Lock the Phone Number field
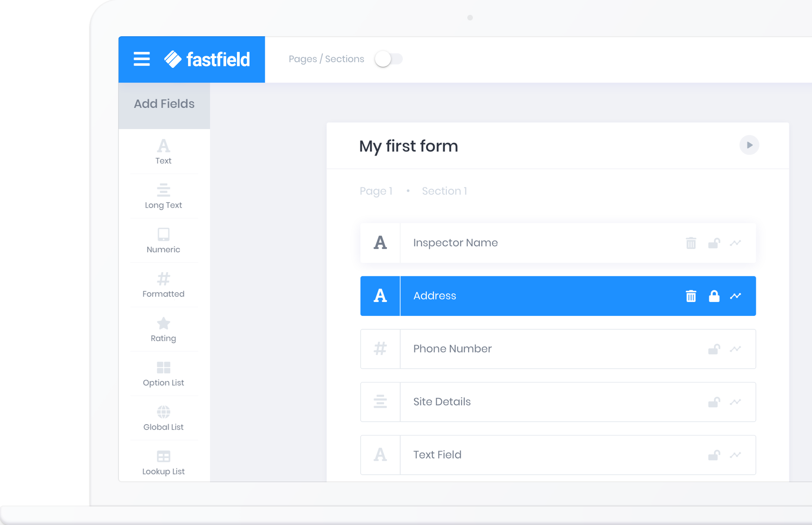This screenshot has height=525, width=812. [x=714, y=349]
